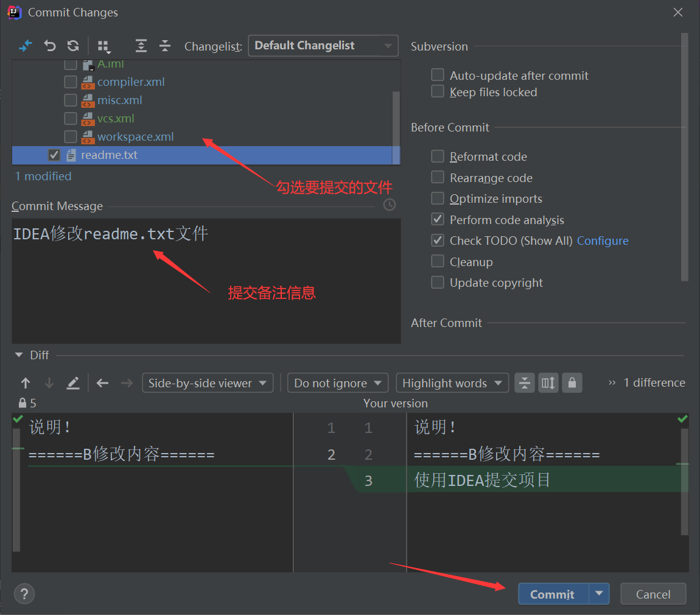Image resolution: width=700 pixels, height=615 pixels.
Task: Click the compare previous file left arrow
Action: click(x=103, y=383)
